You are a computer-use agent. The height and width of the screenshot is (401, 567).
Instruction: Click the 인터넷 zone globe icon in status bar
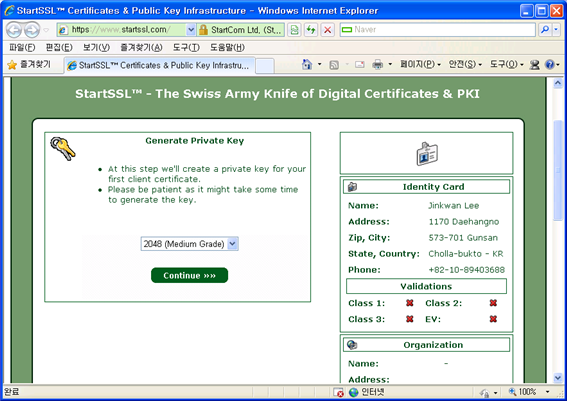[354, 392]
